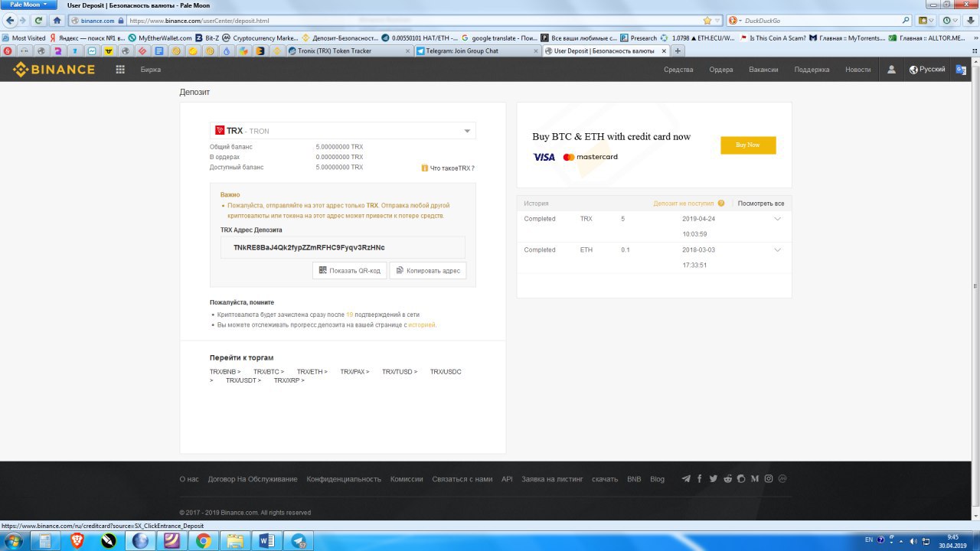This screenshot has height=551, width=980.
Task: Click the историей link
Action: [422, 325]
